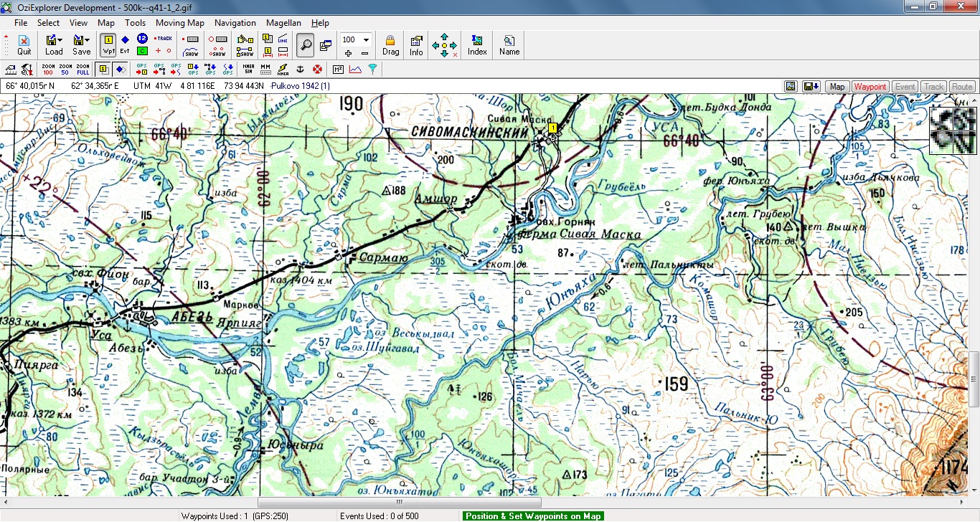The height and width of the screenshot is (522, 980).
Task: Click the green C map comment icon
Action: (x=142, y=51)
